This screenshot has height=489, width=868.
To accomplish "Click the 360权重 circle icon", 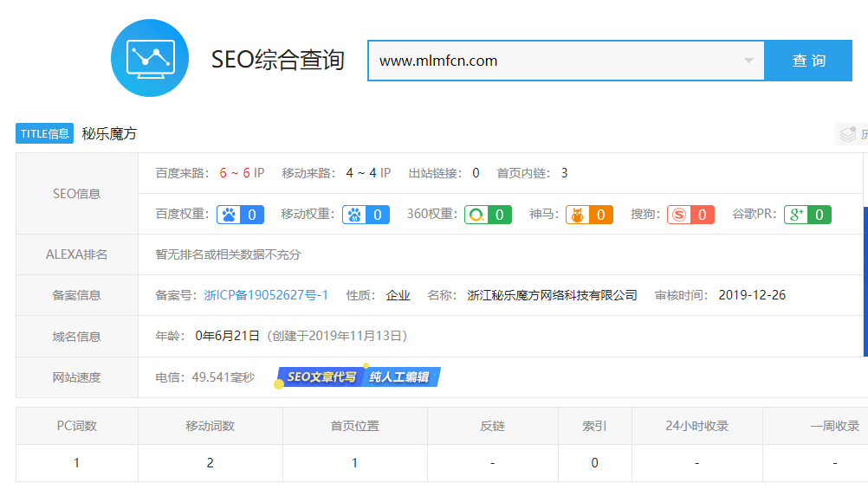I will (476, 215).
